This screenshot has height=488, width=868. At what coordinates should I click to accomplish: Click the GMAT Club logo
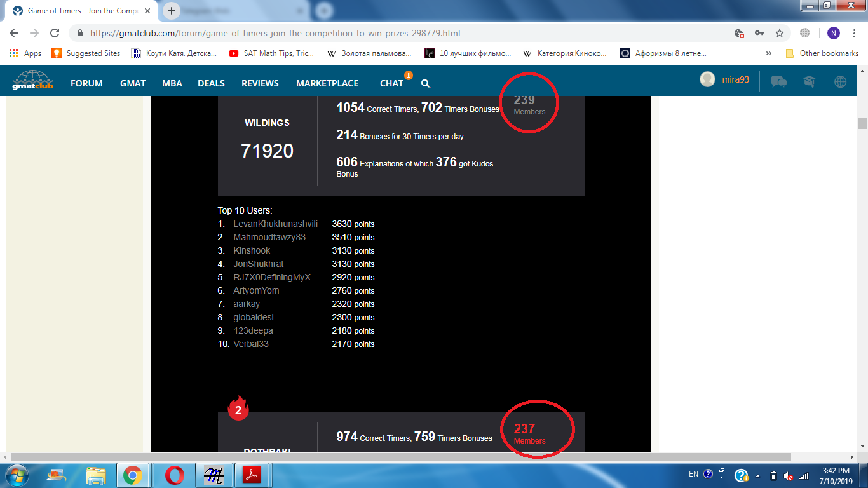[32, 81]
